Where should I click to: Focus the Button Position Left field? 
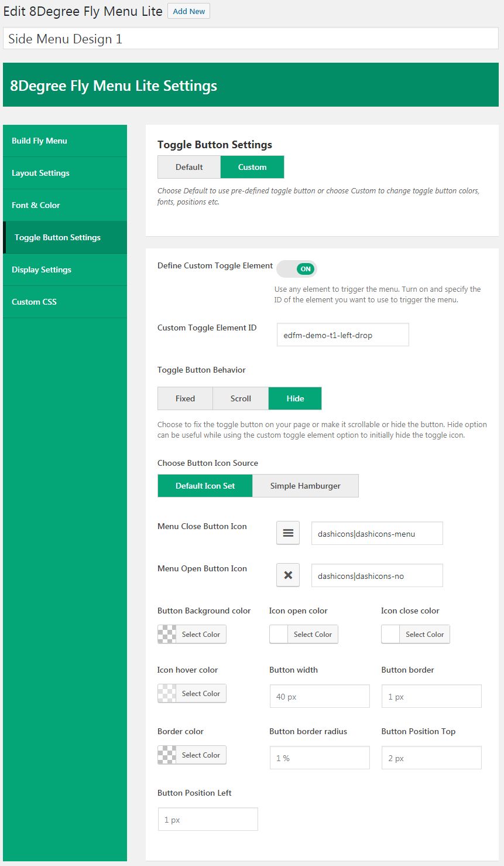click(208, 820)
